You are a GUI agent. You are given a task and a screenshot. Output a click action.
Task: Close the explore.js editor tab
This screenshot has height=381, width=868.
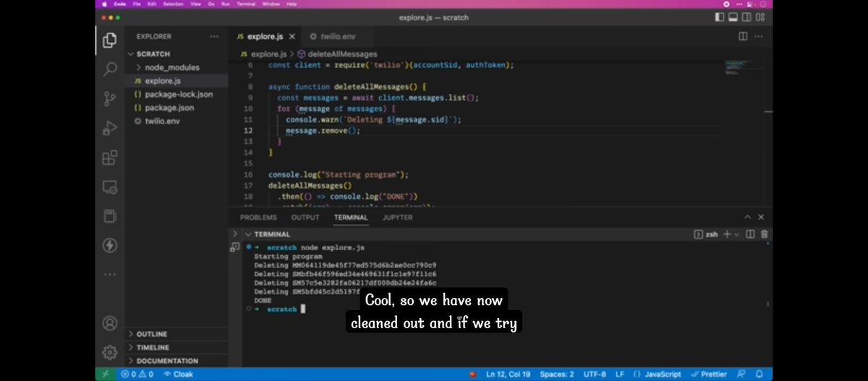tap(292, 36)
